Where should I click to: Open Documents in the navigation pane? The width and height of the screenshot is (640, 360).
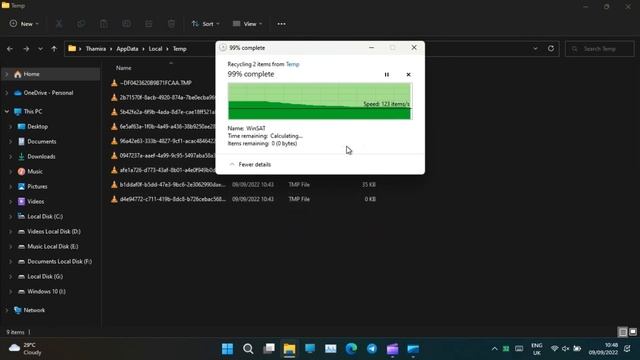[x=41, y=142]
